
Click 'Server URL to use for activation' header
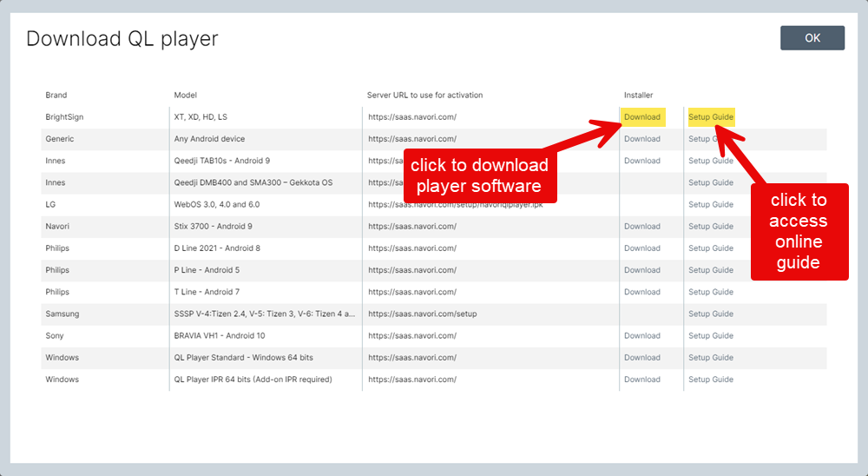click(x=424, y=96)
